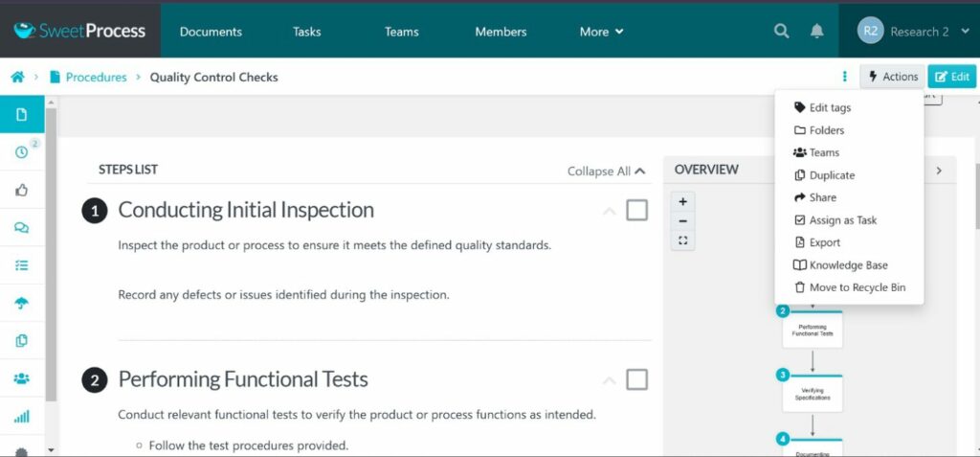This screenshot has width=980, height=457.
Task: Click the vertical three-dot options icon
Action: coord(844,77)
